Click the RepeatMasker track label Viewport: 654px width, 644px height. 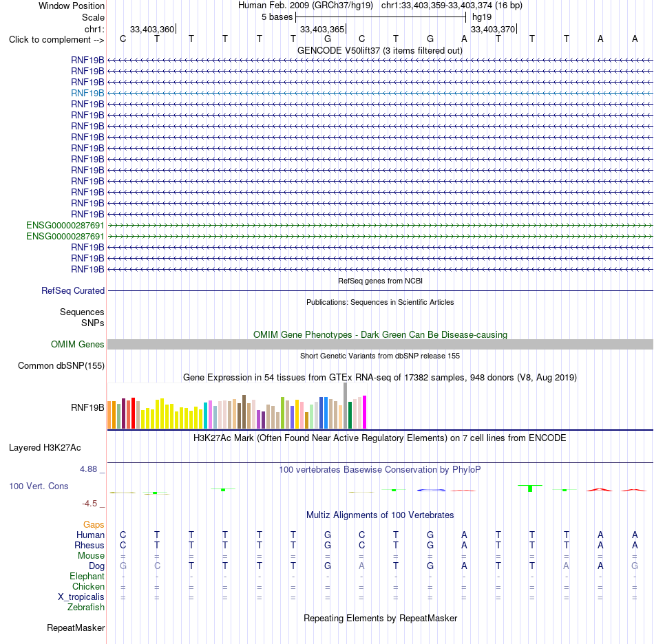point(76,627)
